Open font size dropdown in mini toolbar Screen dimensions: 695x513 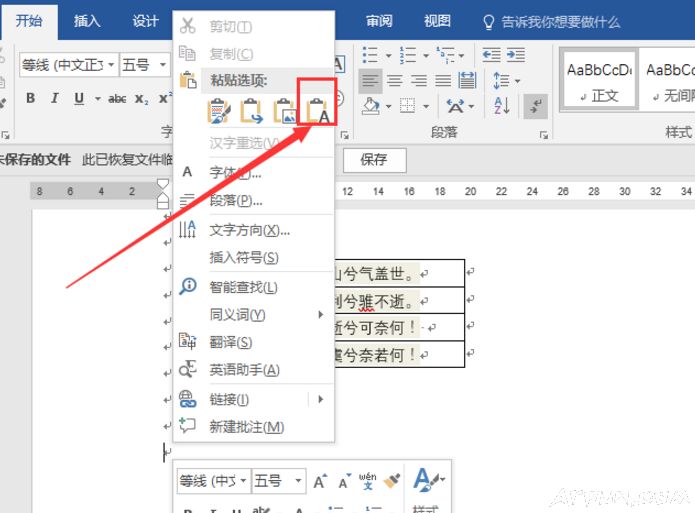(x=297, y=482)
